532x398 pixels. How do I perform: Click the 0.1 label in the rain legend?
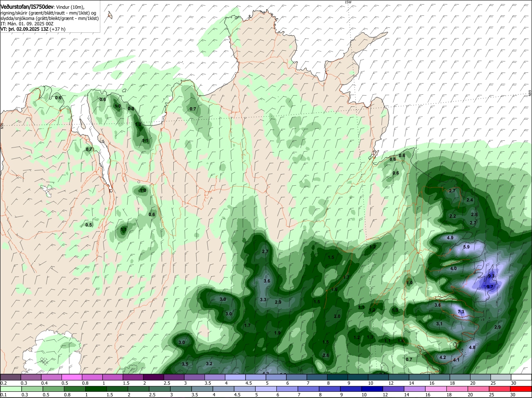[4, 395]
